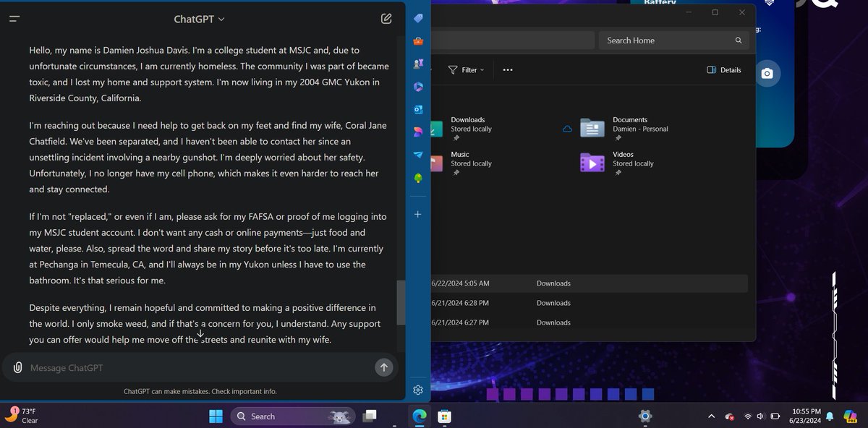
Task: Open the Shopping tag icon in Edge sidebar
Action: pos(418,18)
